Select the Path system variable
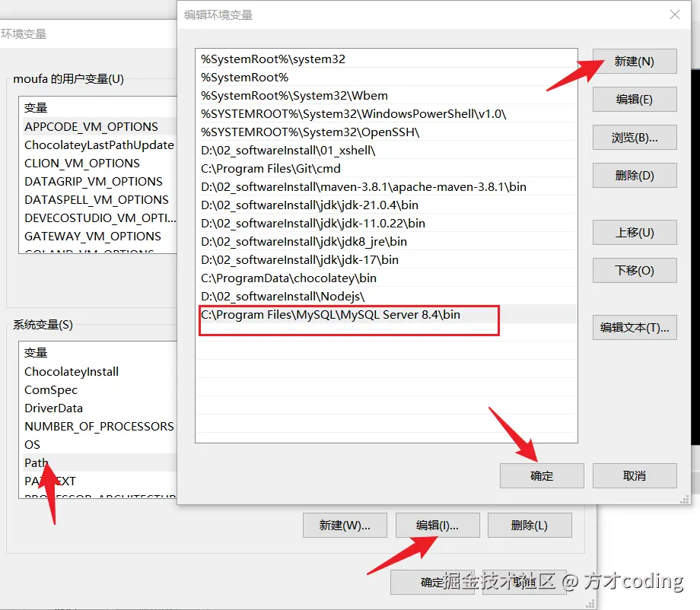 (99, 462)
